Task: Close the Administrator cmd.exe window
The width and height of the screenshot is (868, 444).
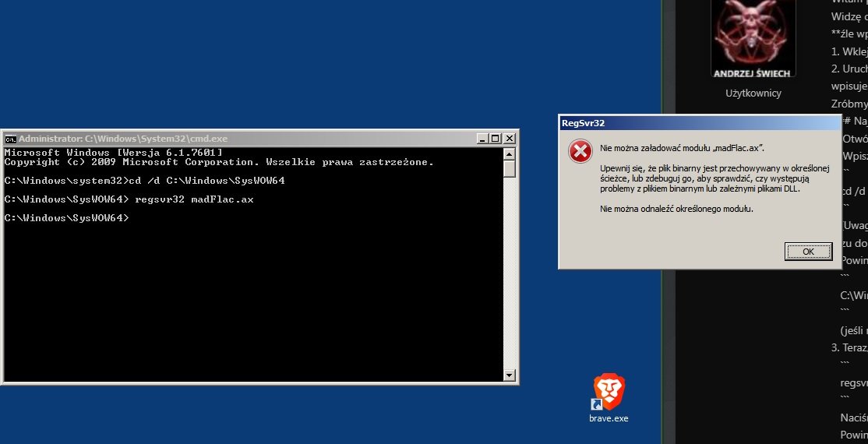Action: 510,138
